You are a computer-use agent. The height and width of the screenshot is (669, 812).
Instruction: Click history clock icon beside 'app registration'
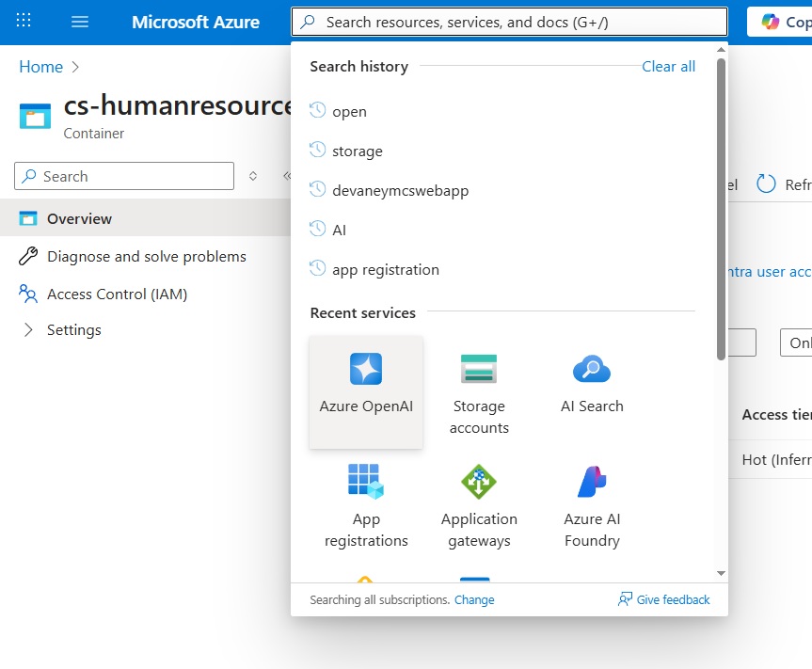[x=317, y=268]
